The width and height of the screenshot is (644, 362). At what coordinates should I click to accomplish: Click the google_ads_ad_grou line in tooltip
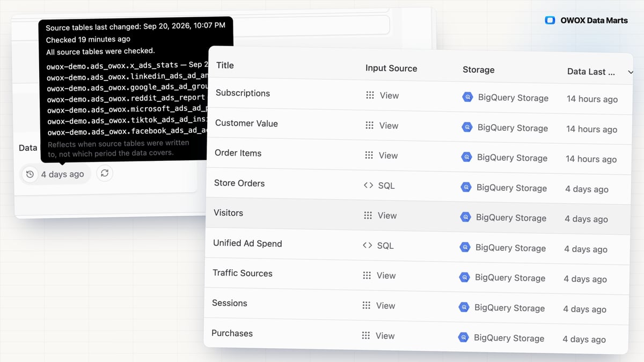[127, 87]
